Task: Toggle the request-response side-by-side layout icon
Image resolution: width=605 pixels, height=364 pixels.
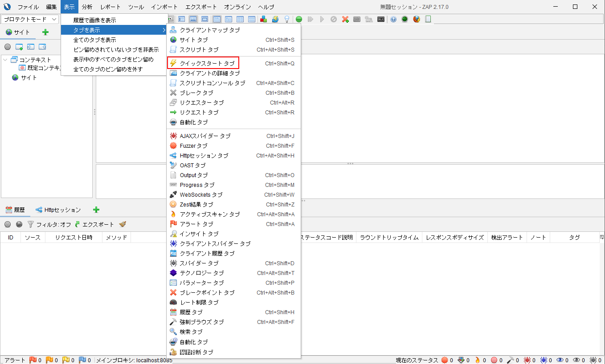Action: (x=240, y=19)
